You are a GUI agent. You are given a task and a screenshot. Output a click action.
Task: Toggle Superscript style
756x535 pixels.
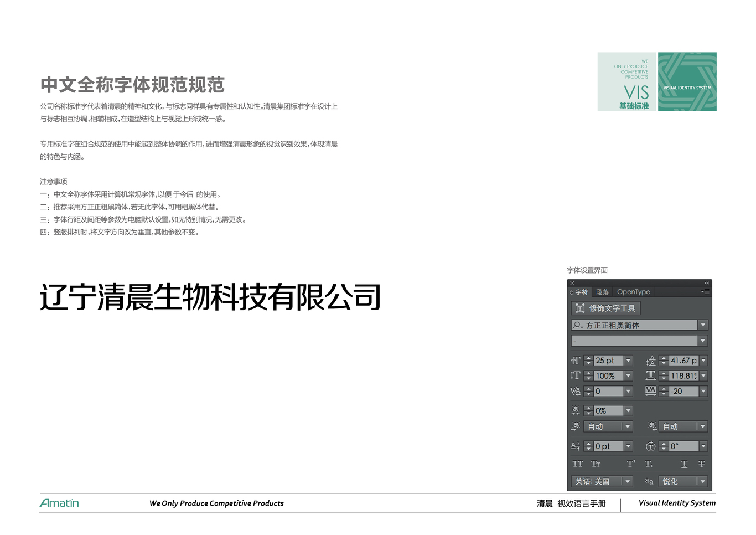(x=631, y=464)
